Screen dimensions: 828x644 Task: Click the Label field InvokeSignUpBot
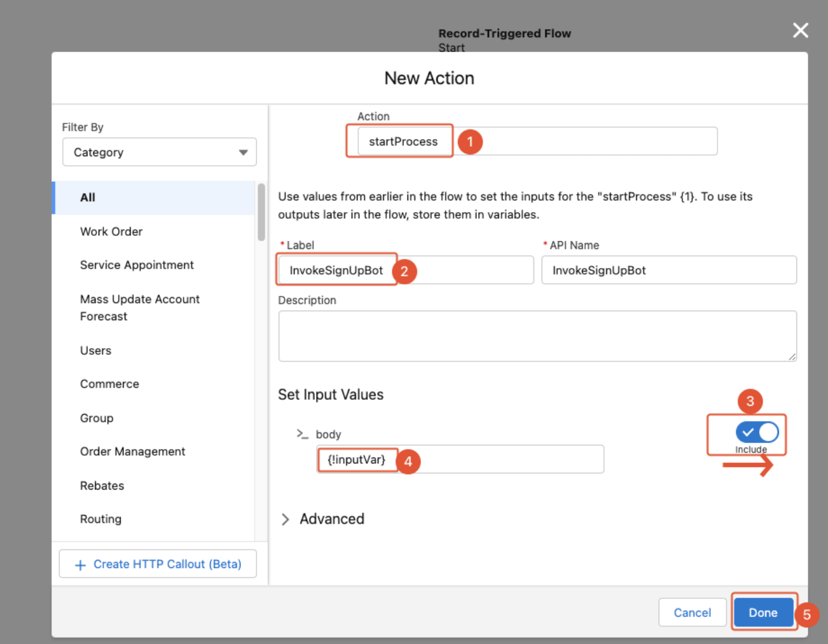(406, 270)
